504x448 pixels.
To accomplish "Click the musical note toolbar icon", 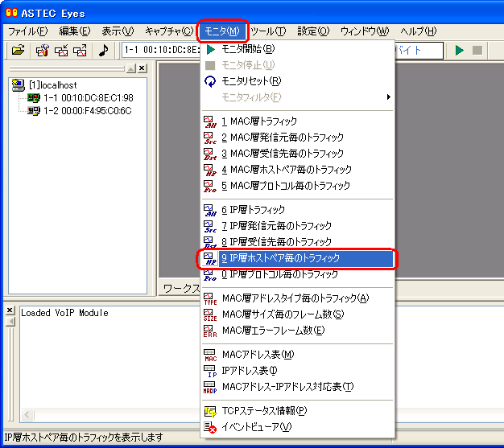I will [x=103, y=51].
